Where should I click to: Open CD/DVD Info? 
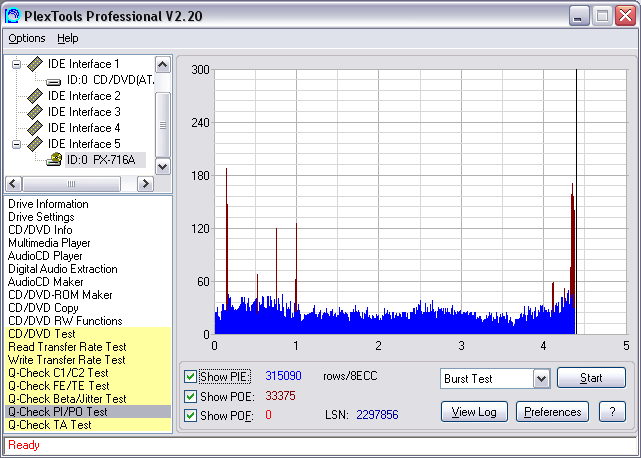coord(40,230)
